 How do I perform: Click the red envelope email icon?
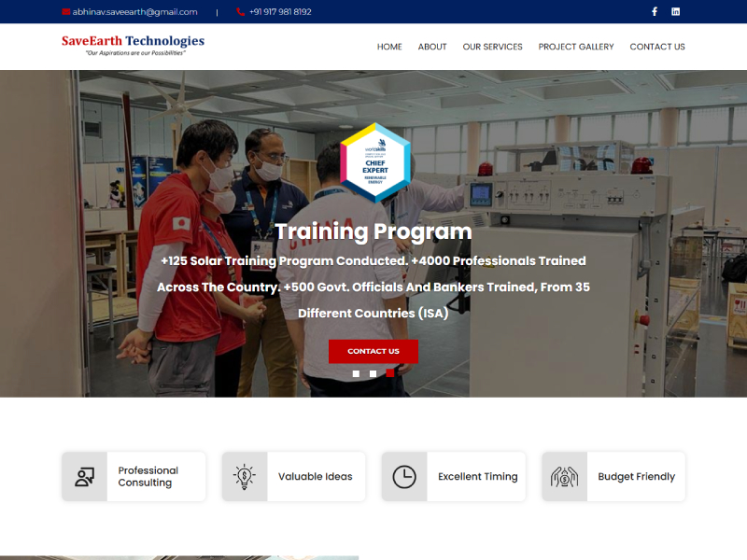tap(66, 12)
